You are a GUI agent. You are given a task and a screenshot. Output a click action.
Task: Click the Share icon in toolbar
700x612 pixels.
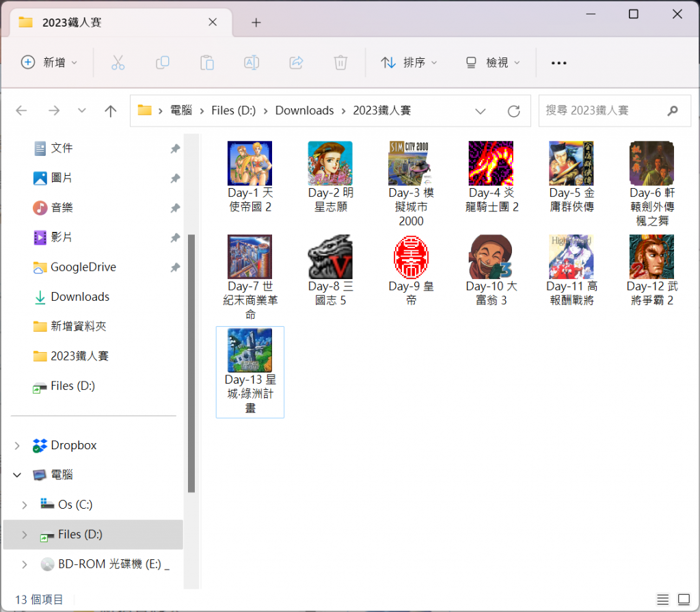[296, 63]
